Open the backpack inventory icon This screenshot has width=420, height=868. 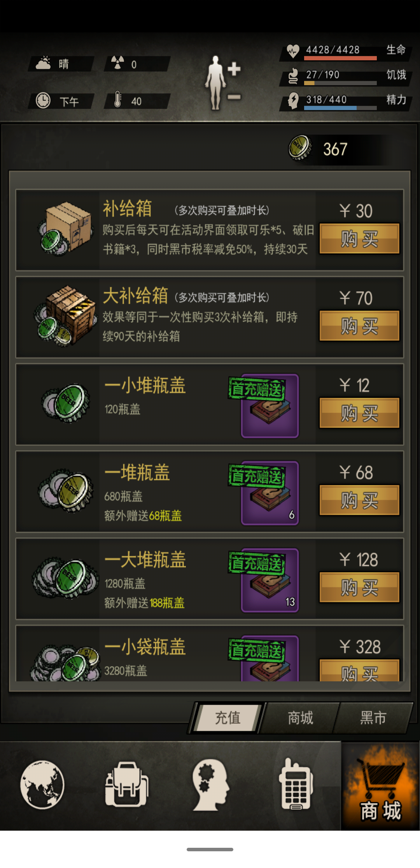[x=126, y=784]
